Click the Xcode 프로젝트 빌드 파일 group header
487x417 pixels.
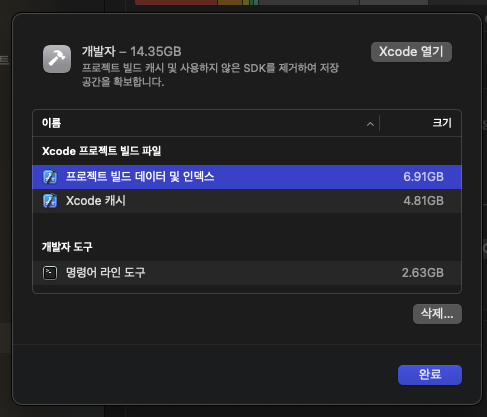[101, 151]
